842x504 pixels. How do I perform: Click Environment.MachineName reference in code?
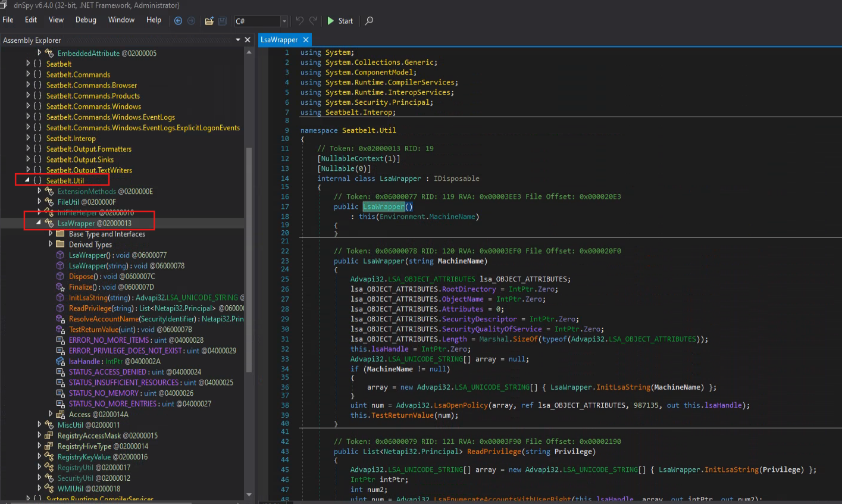tap(427, 216)
